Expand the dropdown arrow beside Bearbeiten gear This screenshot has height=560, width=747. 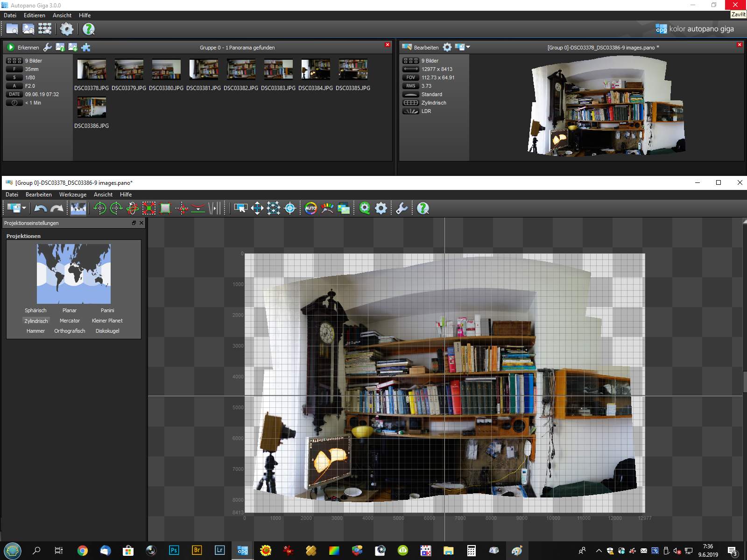(468, 47)
